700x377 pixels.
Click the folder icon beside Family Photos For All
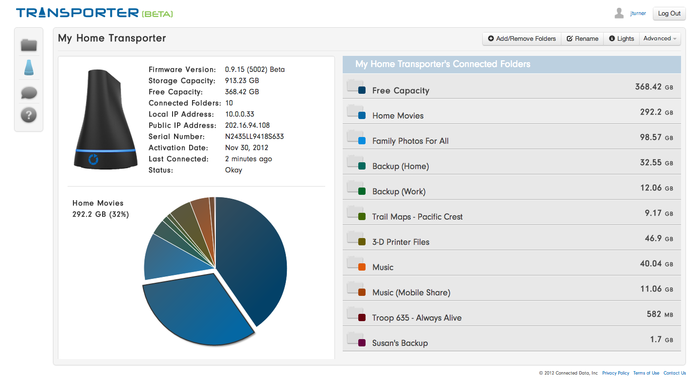tap(355, 137)
